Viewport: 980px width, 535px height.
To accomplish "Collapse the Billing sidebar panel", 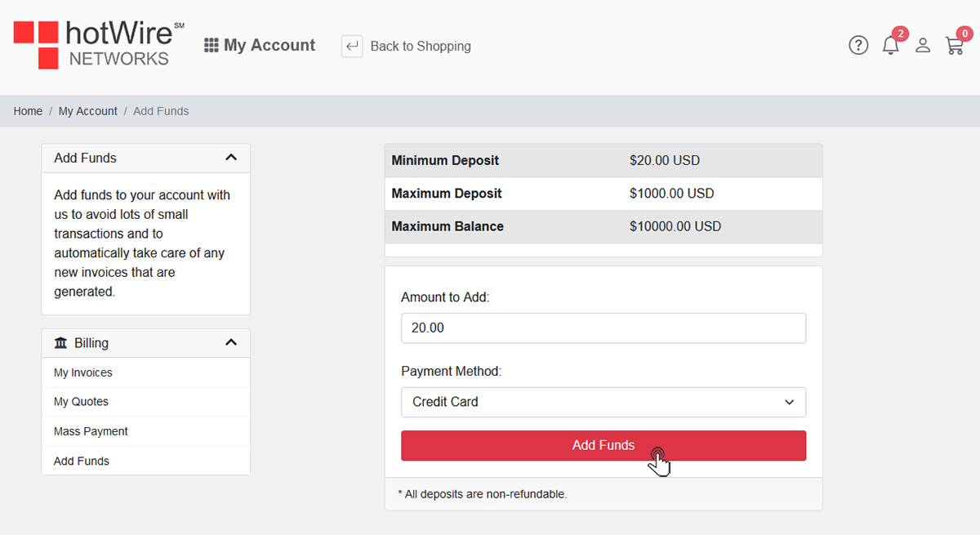I will [231, 342].
